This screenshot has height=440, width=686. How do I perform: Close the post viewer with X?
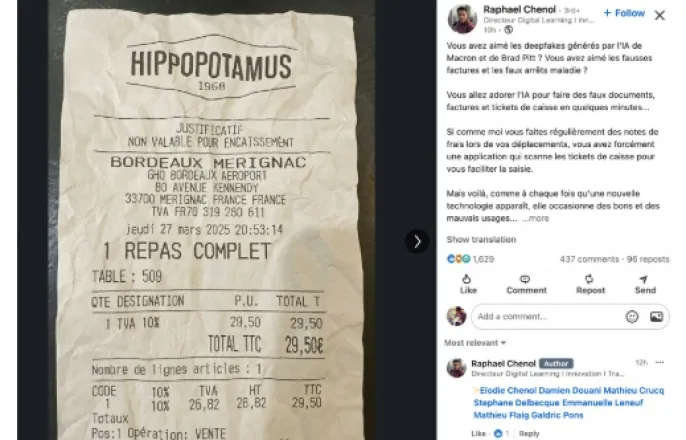[x=660, y=15]
